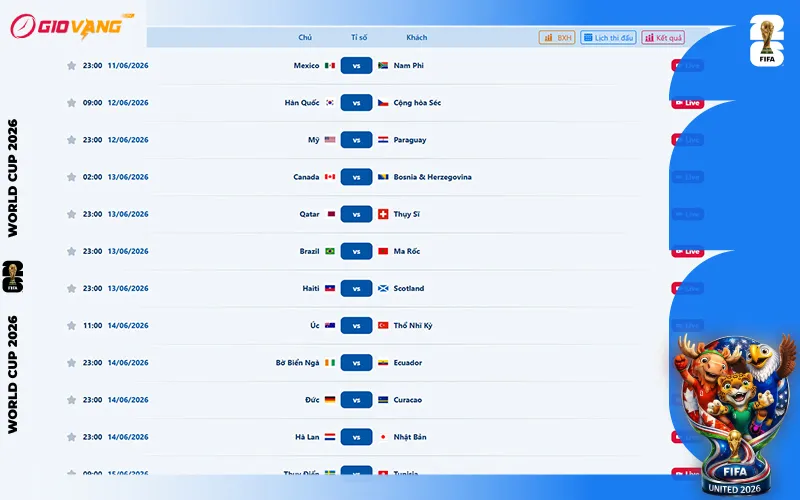Favorite the Mexico vs Nam Phi match star
Image resolution: width=800 pixels, height=500 pixels.
71,66
